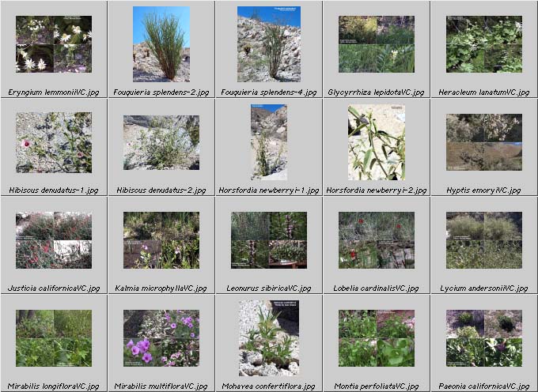Select the Fouquieria splendens-2.jpg image

pos(161,44)
